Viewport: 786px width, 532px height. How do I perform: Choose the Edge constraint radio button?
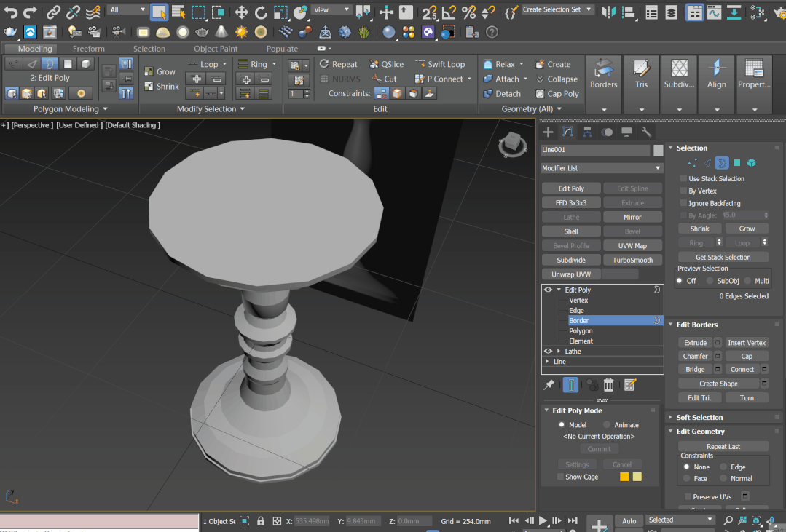pyautogui.click(x=723, y=467)
